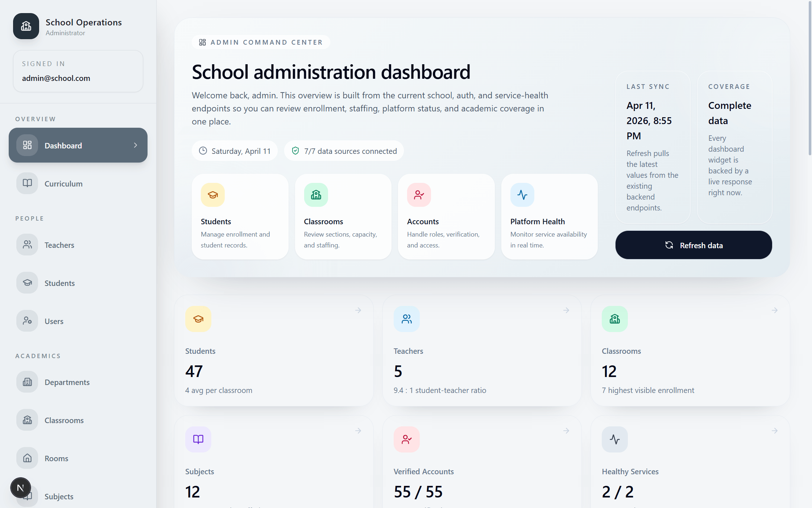
Task: Click the Dashboard grid icon in sidebar
Action: pyautogui.click(x=27, y=145)
